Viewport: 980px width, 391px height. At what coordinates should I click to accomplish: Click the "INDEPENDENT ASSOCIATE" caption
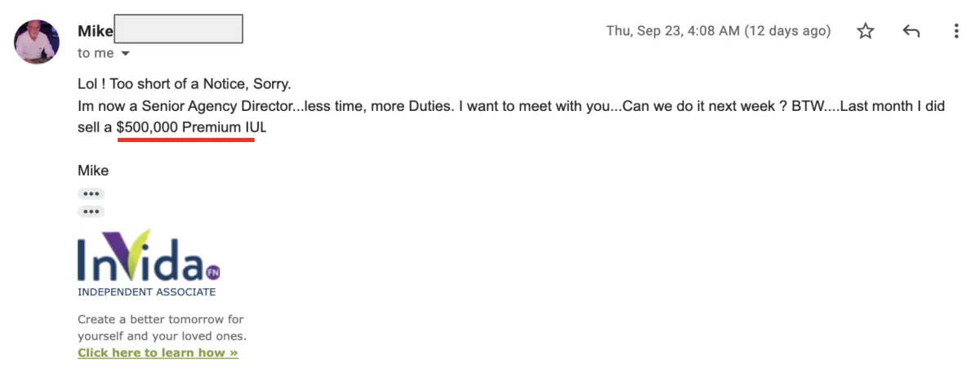click(147, 291)
